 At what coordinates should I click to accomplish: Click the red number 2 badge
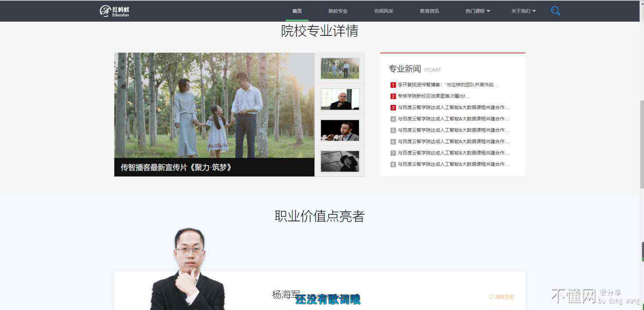pyautogui.click(x=393, y=96)
